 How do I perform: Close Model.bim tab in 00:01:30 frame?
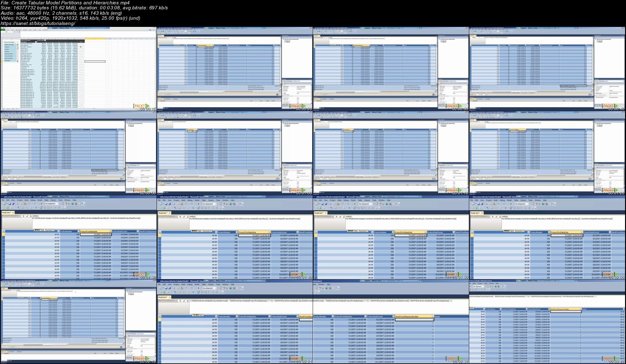13,213
